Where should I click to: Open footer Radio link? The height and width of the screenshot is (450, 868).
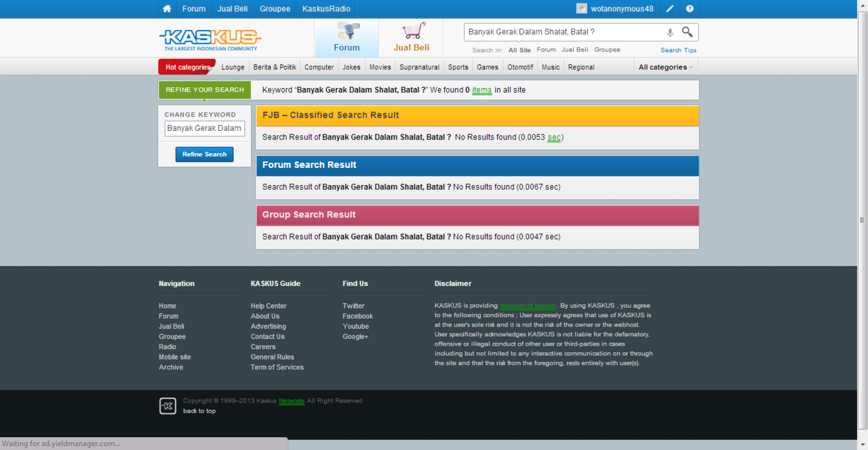(x=167, y=347)
